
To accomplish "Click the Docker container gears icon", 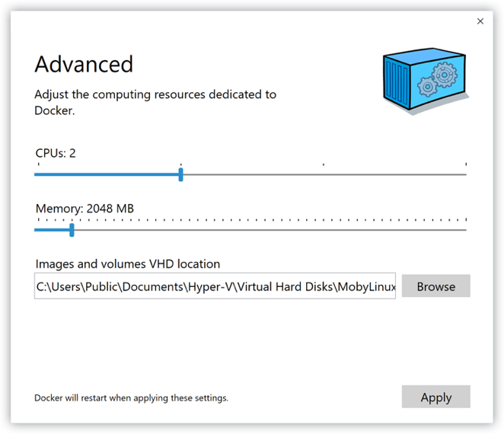I will click(x=425, y=81).
